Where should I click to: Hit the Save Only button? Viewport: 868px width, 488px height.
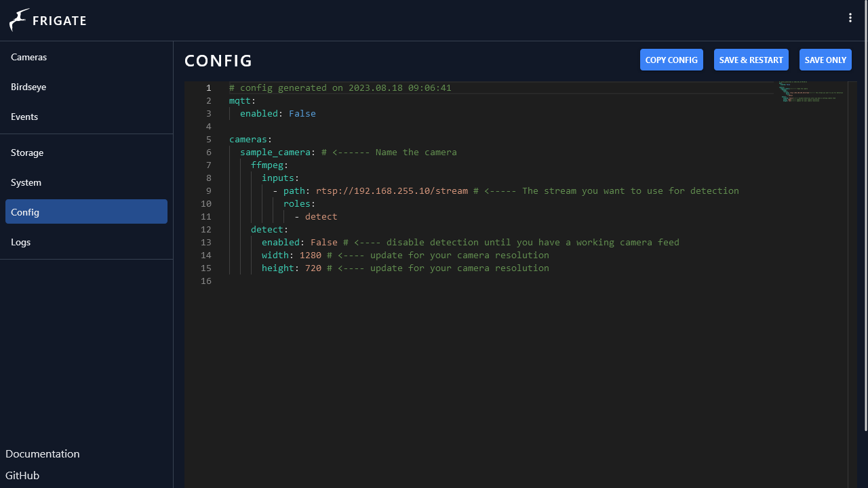click(x=825, y=60)
